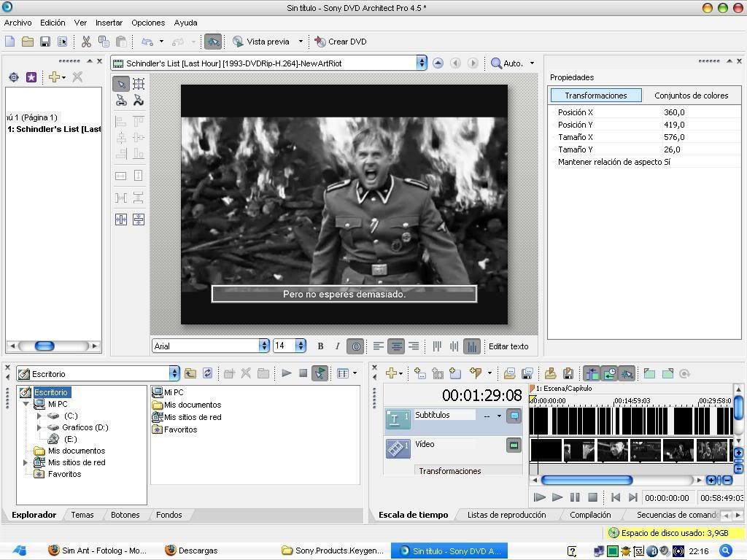Click the subtitle track T icon
This screenshot has height=560, width=747.
coord(397,419)
